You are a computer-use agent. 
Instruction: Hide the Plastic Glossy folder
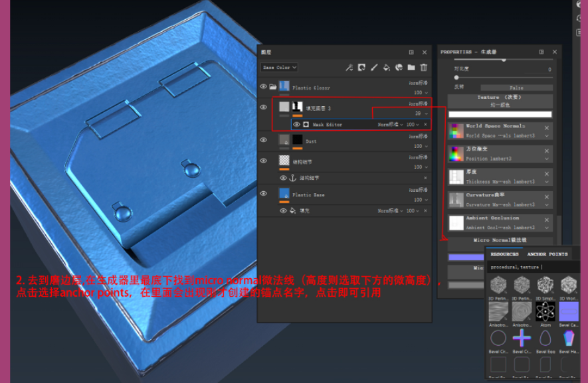tap(264, 86)
